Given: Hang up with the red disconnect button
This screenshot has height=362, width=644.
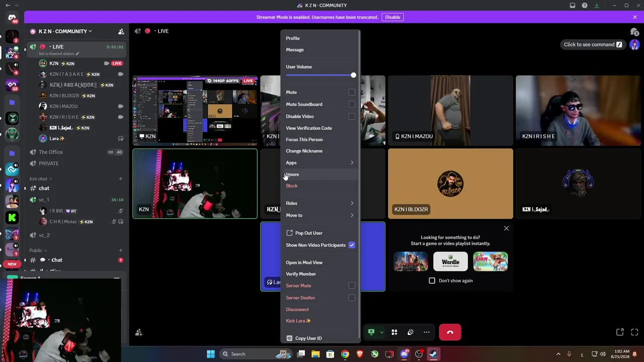Looking at the screenshot, I should pos(450,332).
